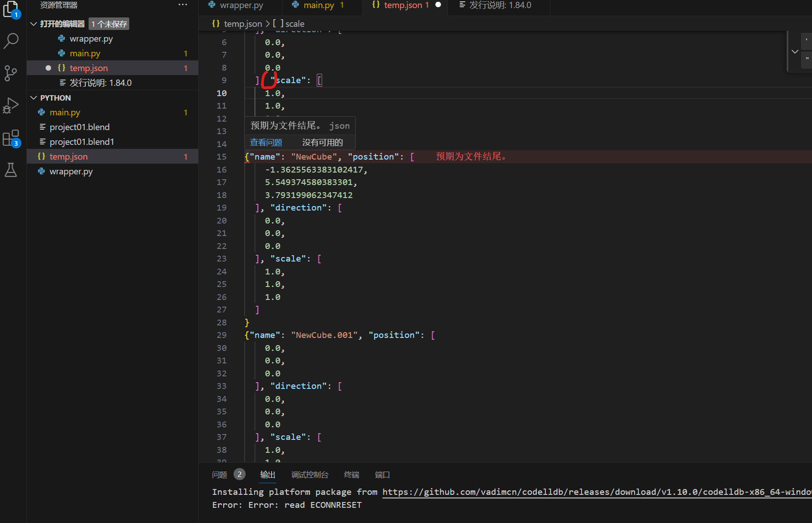Open the Source Control view
Image resolution: width=812 pixels, height=523 pixels.
11,73
